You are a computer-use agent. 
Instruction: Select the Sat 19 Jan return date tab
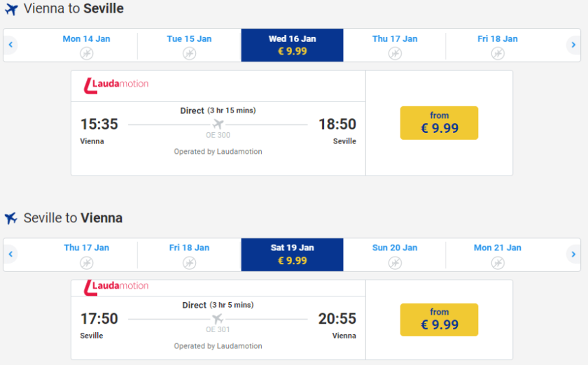tap(292, 254)
